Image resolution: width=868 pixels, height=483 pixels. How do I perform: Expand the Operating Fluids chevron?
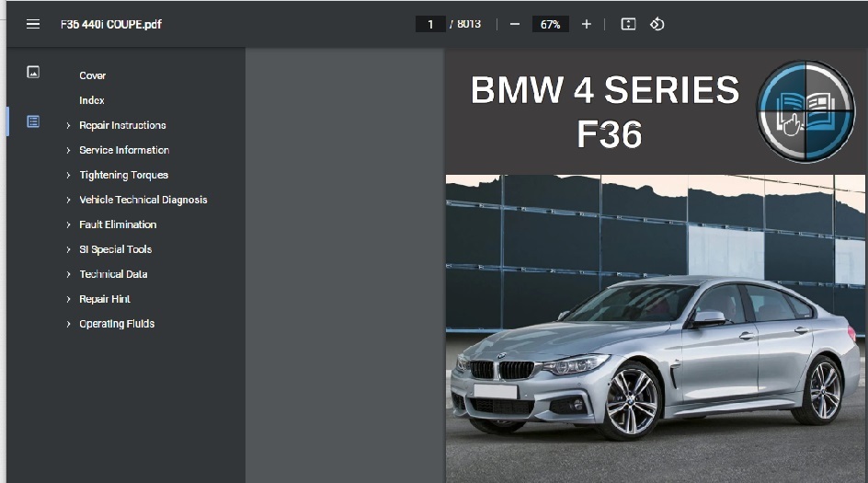coord(68,324)
